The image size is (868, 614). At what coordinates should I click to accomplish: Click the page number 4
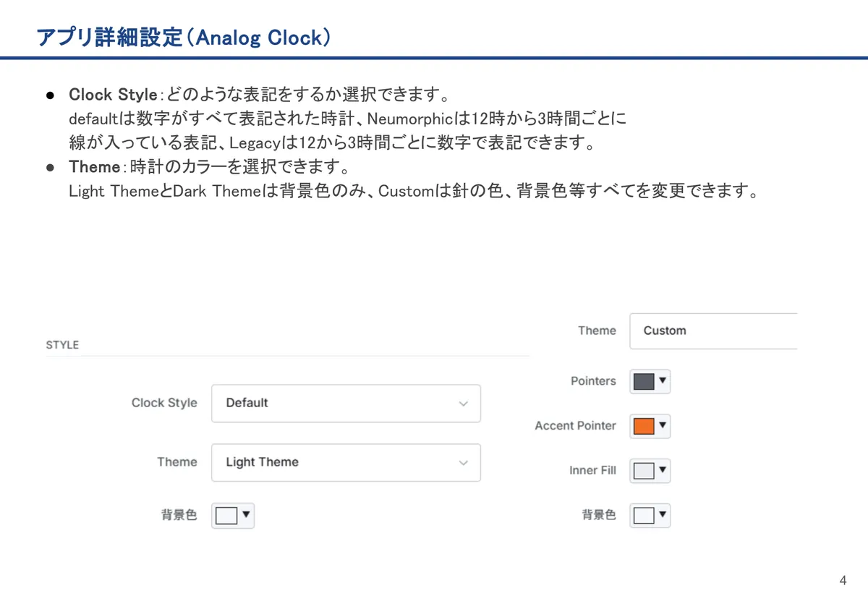(843, 581)
